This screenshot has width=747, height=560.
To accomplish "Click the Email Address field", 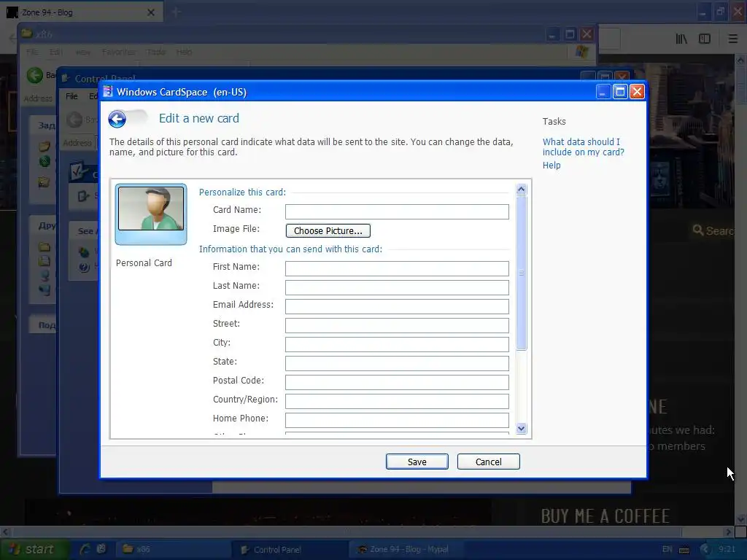I will pos(397,306).
